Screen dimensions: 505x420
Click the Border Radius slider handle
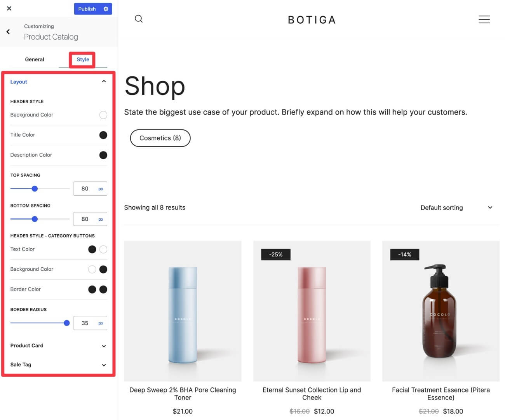point(66,323)
